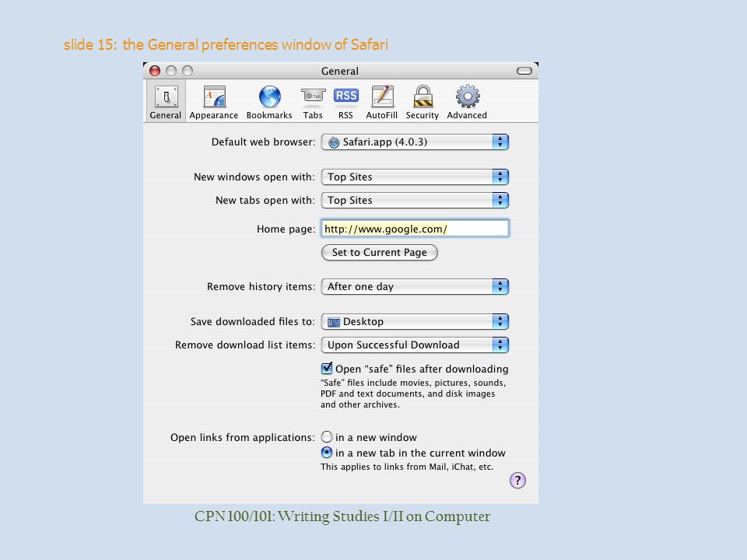Open the Appearance preferences icon
Viewport: 747px width, 560px height.
click(x=214, y=102)
